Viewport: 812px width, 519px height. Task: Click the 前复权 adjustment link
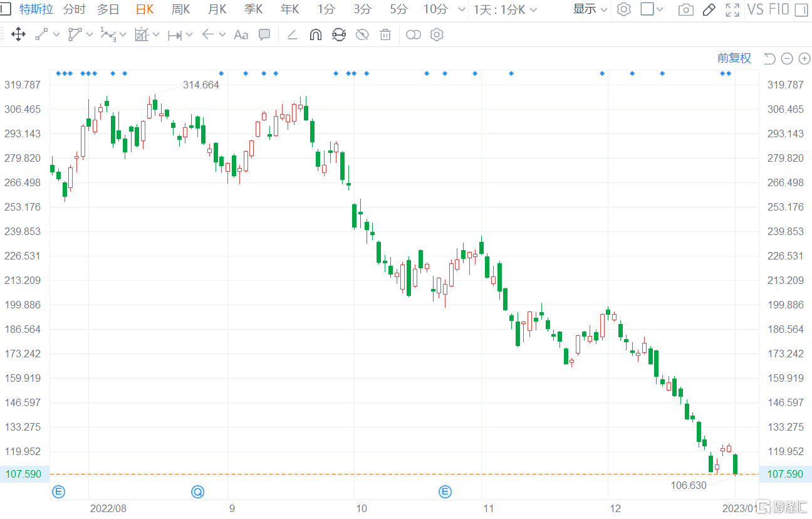tap(734, 58)
